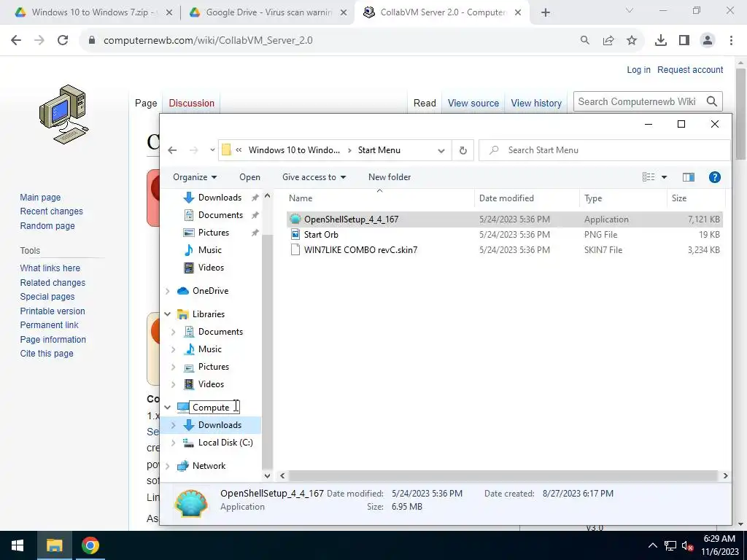The image size is (747, 560).
Task: Click Explorer Open command
Action: pos(249,177)
